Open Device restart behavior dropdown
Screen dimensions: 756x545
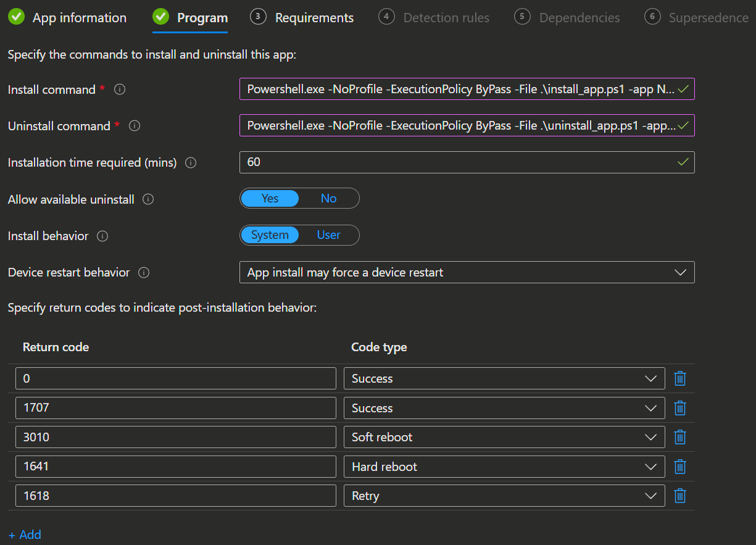467,272
